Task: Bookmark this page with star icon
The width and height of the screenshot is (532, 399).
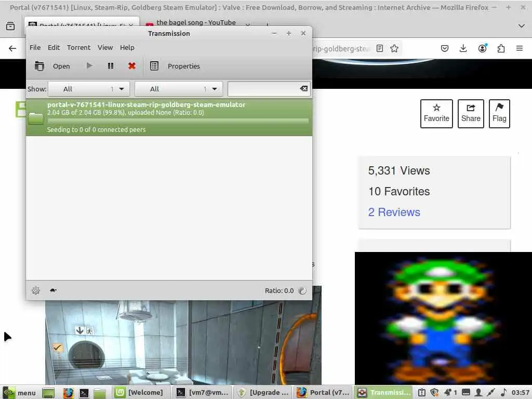Action: (394, 48)
